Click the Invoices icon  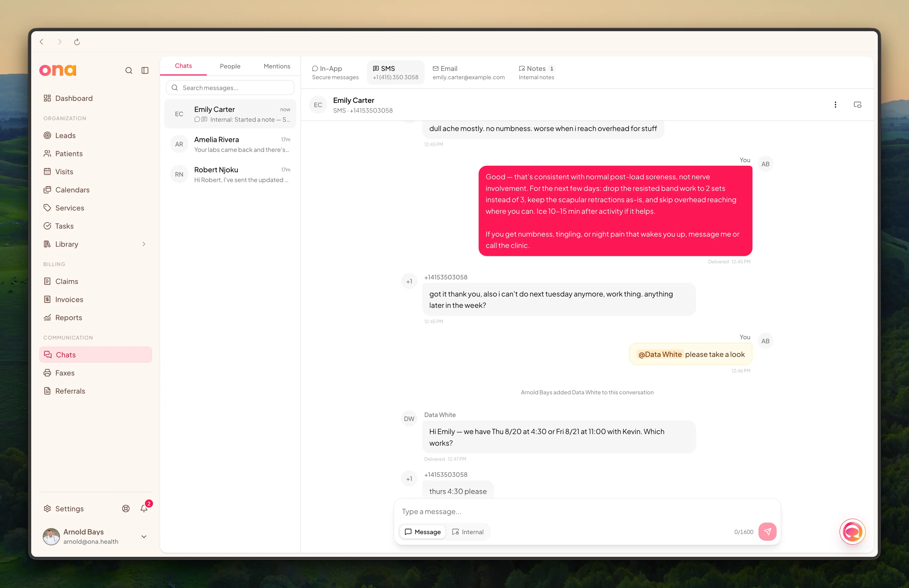tap(47, 300)
